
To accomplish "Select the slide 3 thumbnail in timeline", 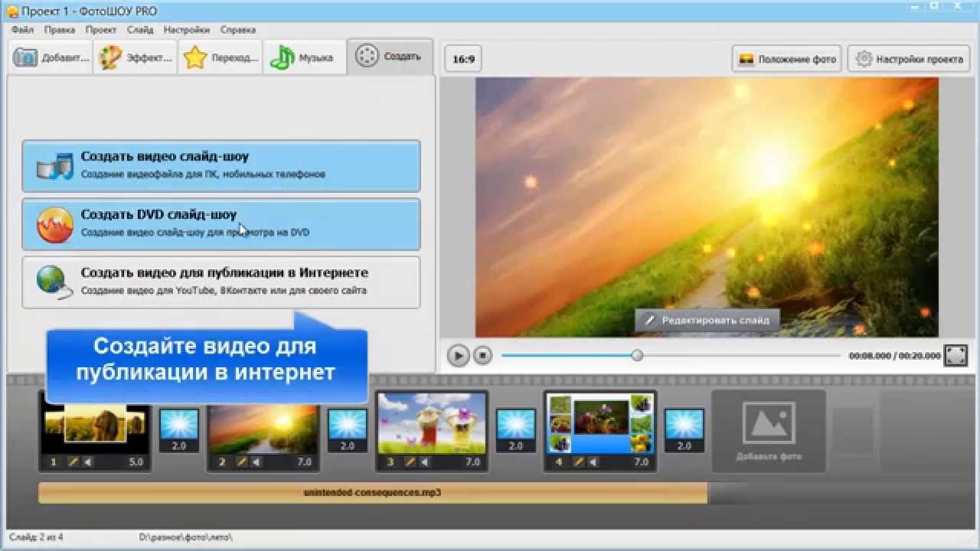I will pyautogui.click(x=433, y=423).
